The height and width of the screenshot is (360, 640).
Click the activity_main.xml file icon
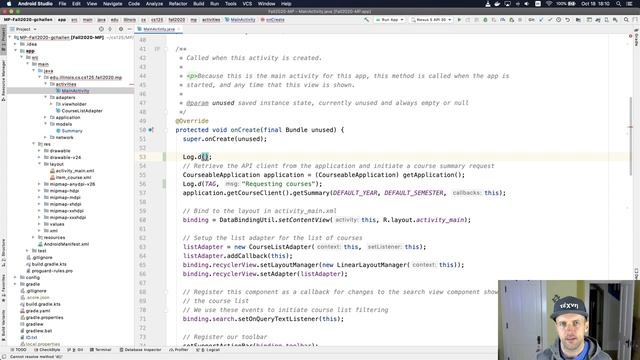click(x=52, y=171)
